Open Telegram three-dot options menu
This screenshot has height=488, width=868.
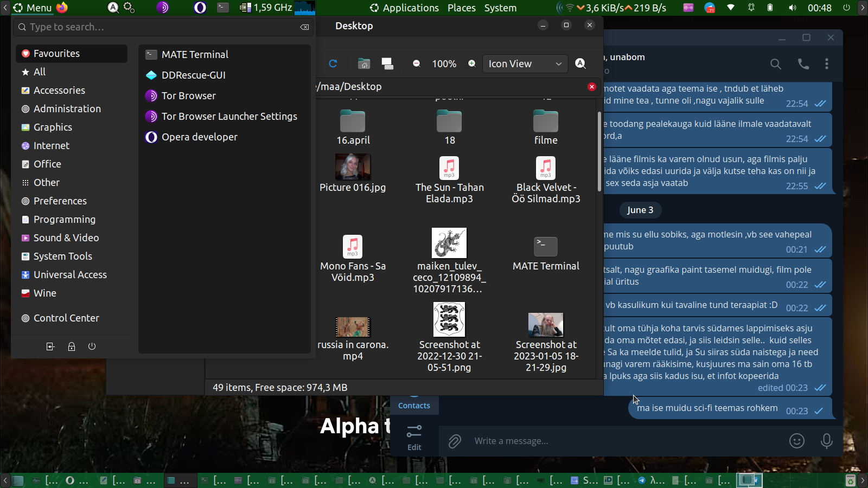pyautogui.click(x=827, y=64)
